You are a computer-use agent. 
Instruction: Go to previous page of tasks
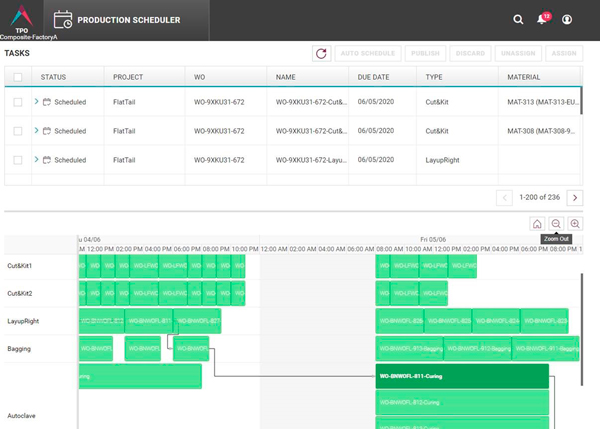(x=504, y=198)
